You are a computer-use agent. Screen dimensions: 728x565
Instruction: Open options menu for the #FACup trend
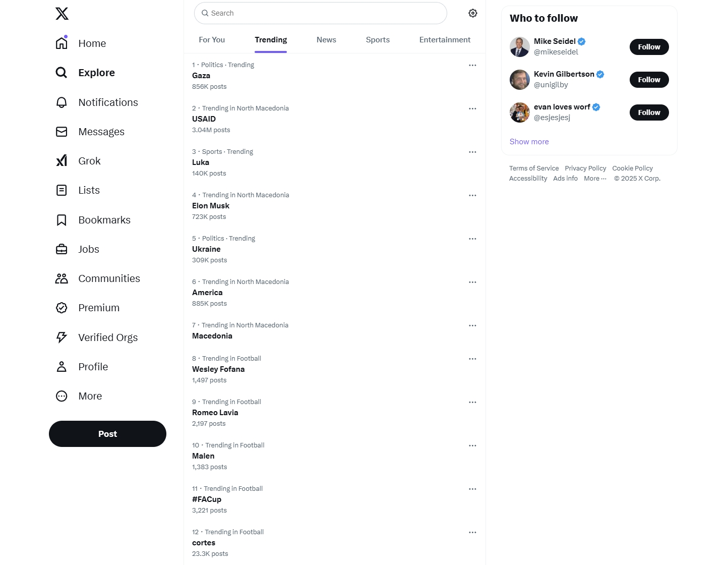[x=472, y=489]
